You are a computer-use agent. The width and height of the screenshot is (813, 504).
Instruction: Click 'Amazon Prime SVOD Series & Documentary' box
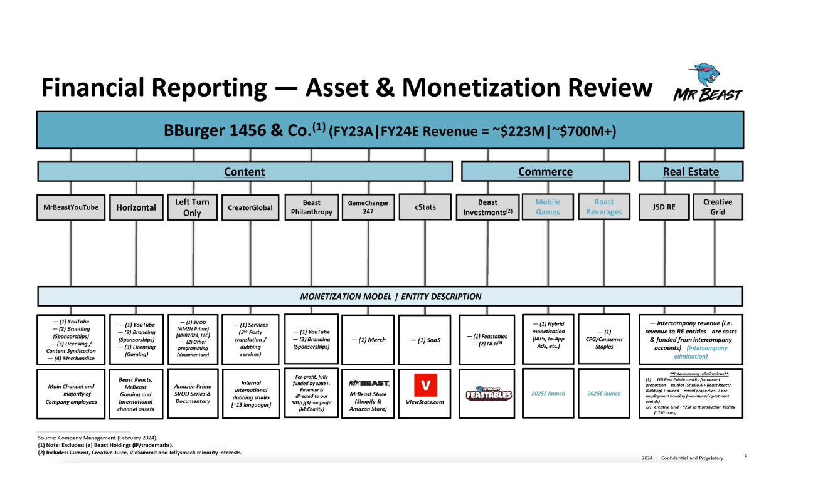pyautogui.click(x=192, y=394)
